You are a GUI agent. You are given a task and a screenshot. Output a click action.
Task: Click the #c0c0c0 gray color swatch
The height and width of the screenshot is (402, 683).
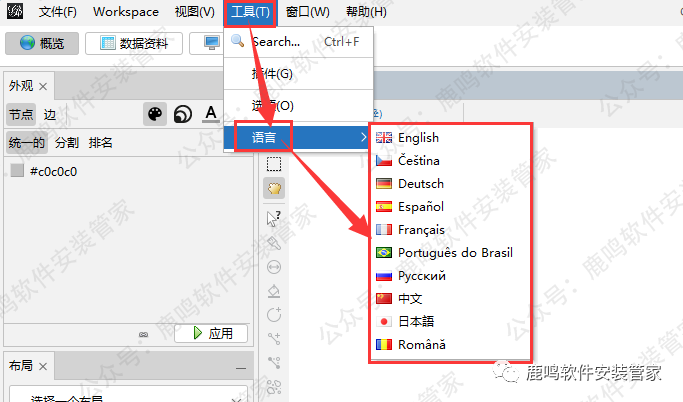(17, 171)
